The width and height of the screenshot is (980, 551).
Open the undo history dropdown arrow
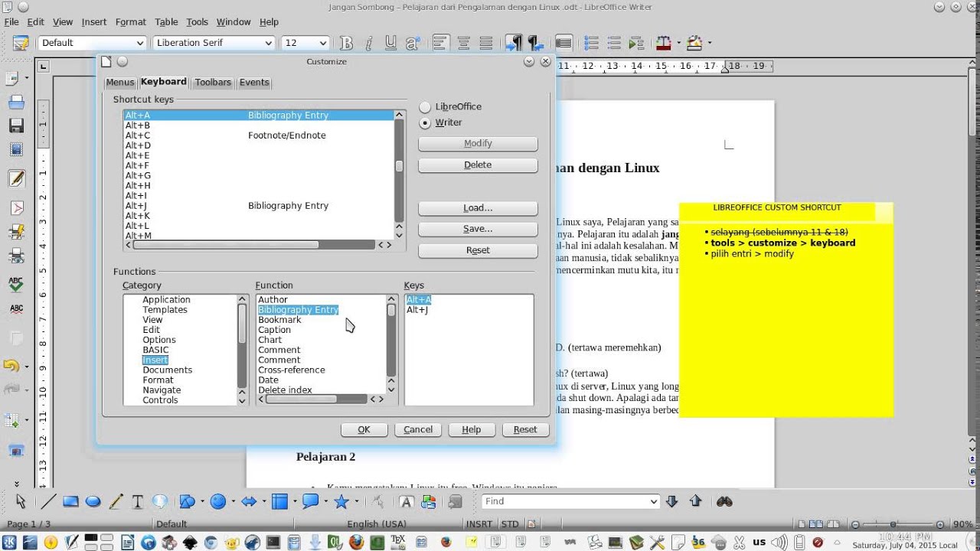[x=27, y=366]
